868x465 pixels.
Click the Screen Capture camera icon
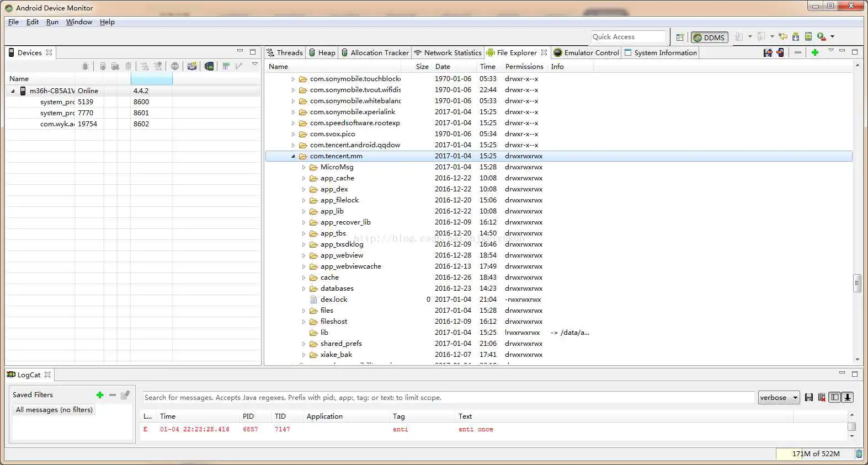(x=191, y=66)
